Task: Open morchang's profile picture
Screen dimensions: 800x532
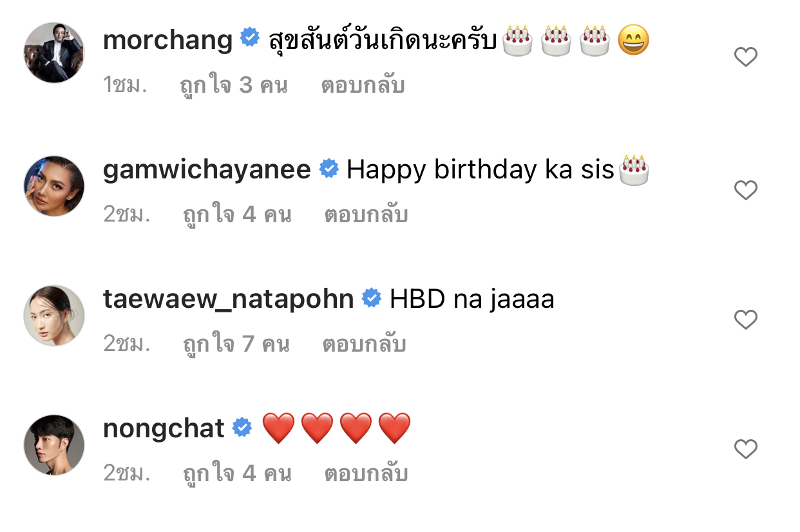Action: click(54, 53)
